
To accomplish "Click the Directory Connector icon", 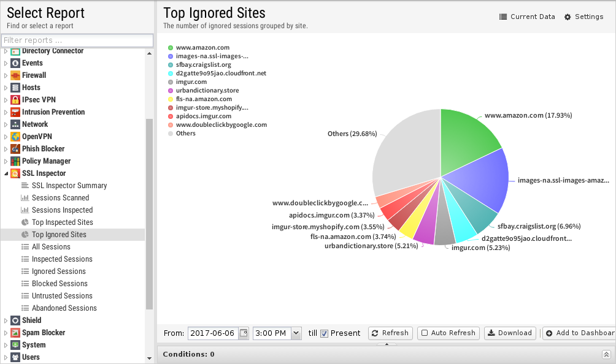I will pos(15,51).
